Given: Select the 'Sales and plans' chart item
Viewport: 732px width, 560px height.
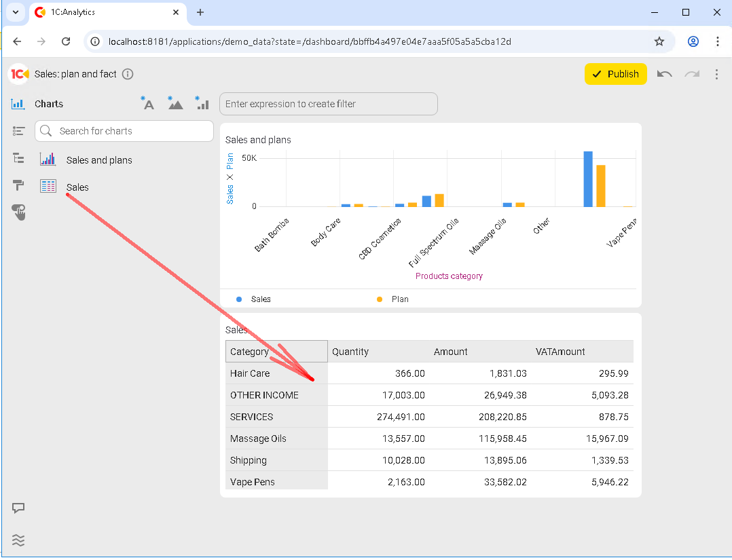Looking at the screenshot, I should [x=99, y=160].
